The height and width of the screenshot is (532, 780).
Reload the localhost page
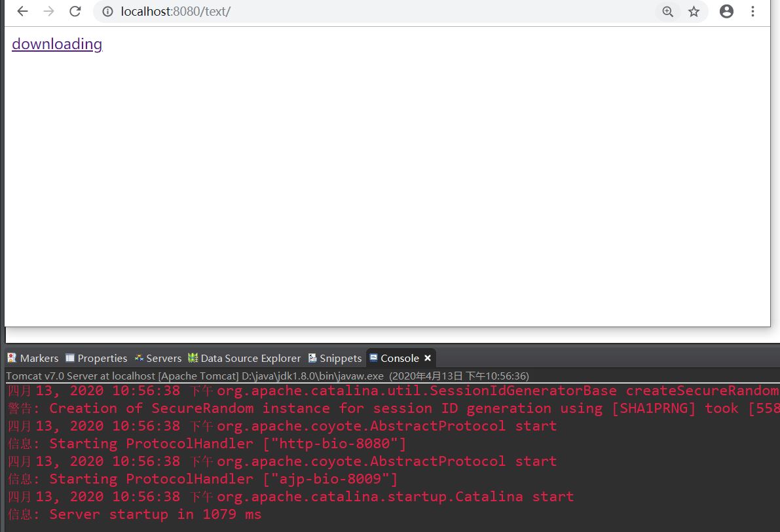(x=74, y=11)
